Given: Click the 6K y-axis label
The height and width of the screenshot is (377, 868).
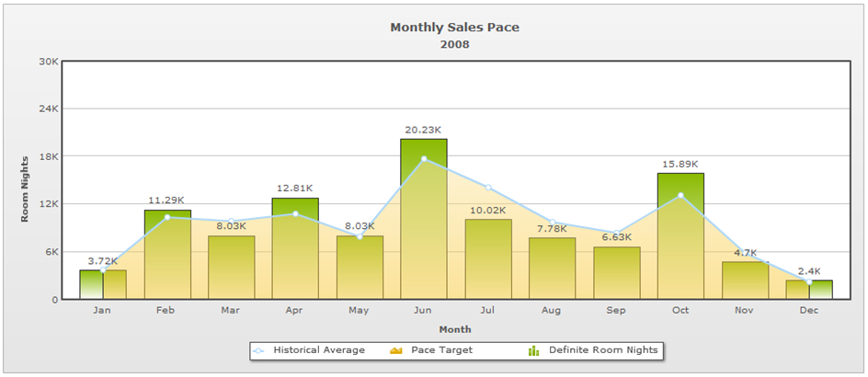Looking at the screenshot, I should coord(51,252).
